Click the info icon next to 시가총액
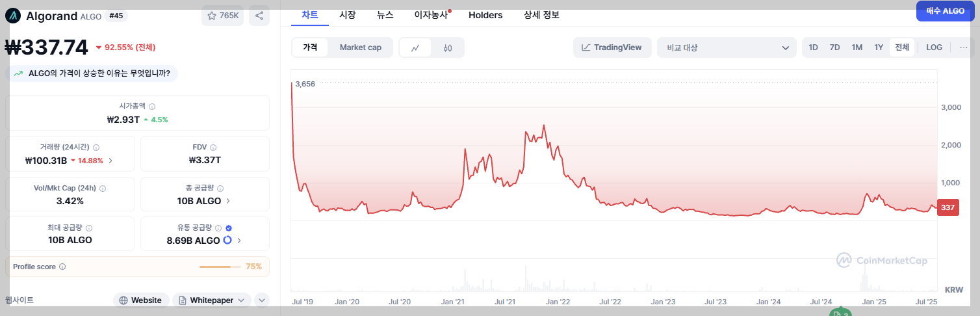Image resolution: width=980 pixels, height=316 pixels. pyautogui.click(x=152, y=106)
